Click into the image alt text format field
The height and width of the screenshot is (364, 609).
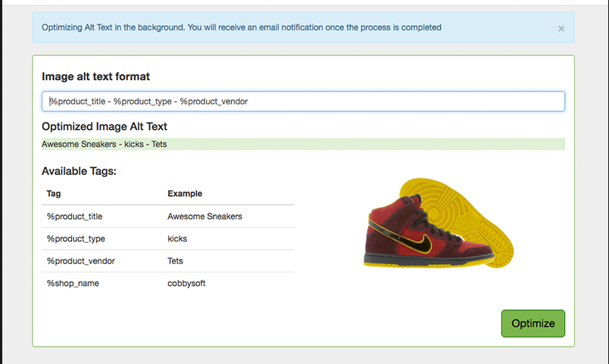pyautogui.click(x=303, y=101)
